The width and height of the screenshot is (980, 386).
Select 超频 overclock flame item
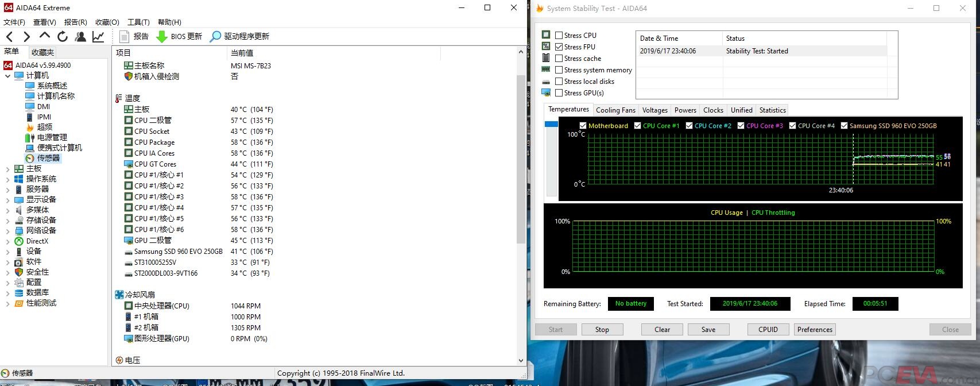45,127
